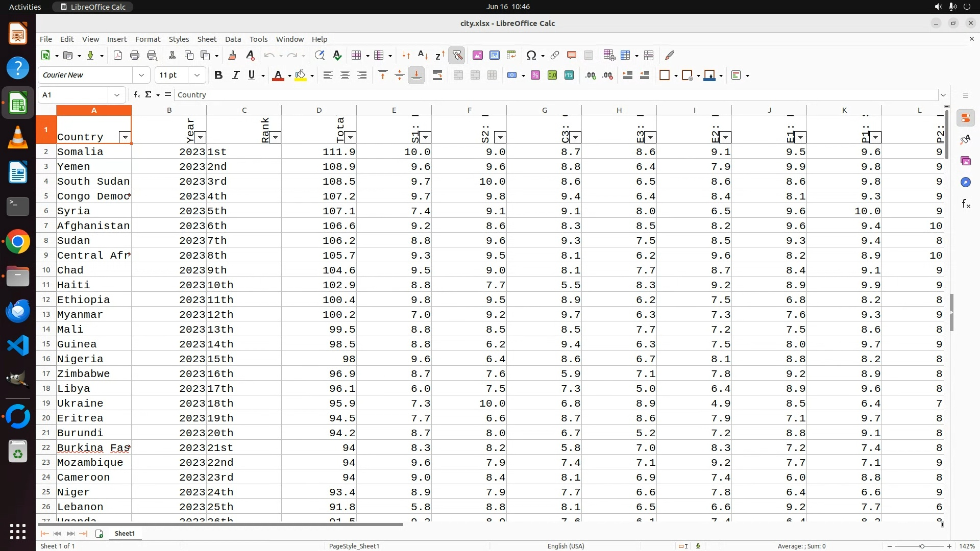The width and height of the screenshot is (980, 551).
Task: Click Format as Percent icon
Action: click(x=535, y=76)
